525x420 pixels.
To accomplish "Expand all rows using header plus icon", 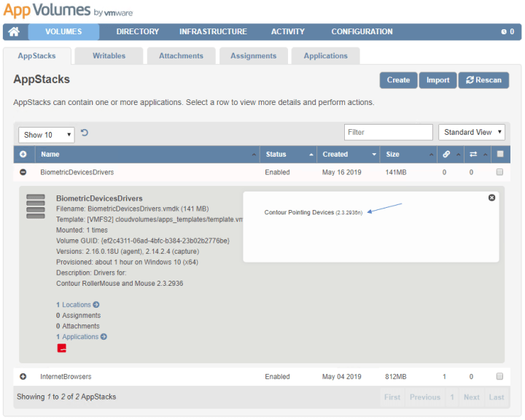I will point(23,155).
